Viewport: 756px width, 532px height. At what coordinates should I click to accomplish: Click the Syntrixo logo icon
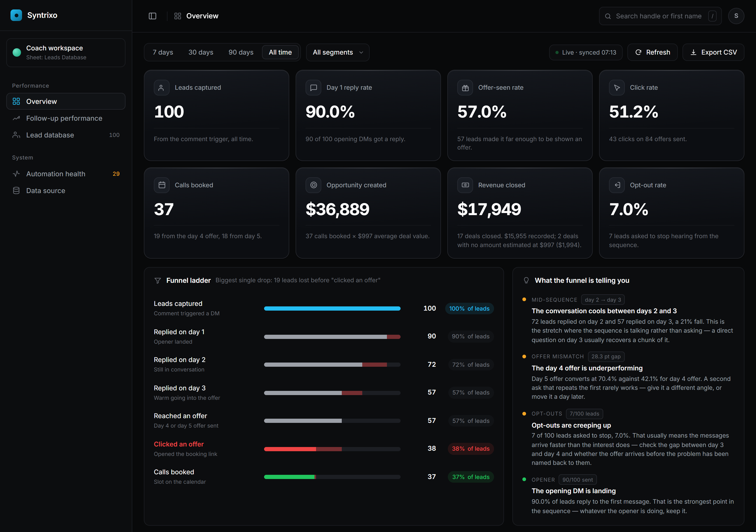pyautogui.click(x=16, y=15)
